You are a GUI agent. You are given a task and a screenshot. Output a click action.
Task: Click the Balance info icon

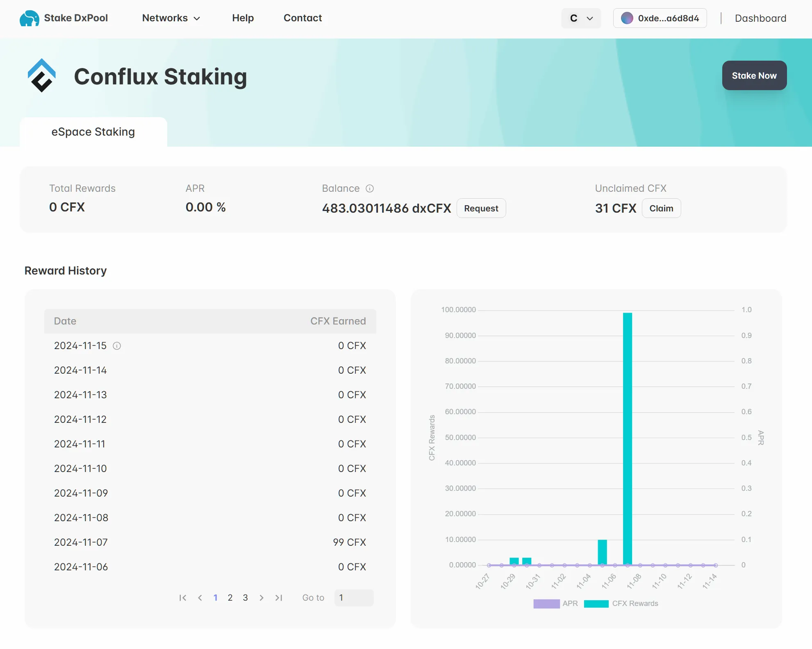(370, 188)
